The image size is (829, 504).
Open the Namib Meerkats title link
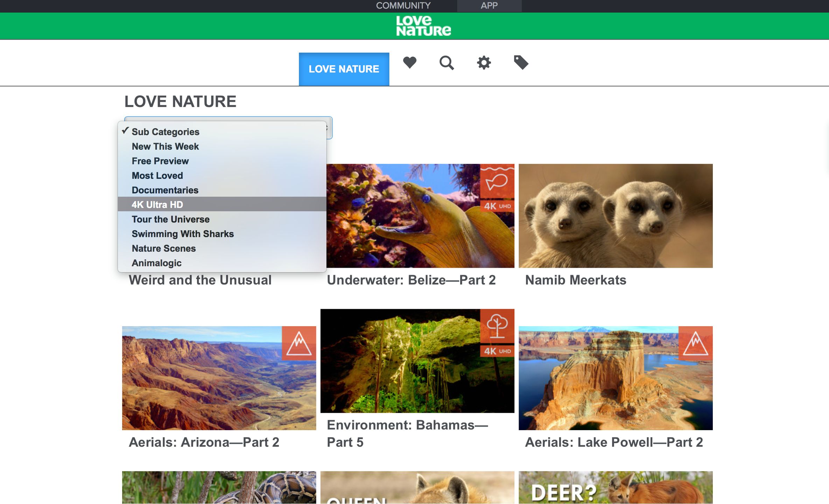[575, 280]
